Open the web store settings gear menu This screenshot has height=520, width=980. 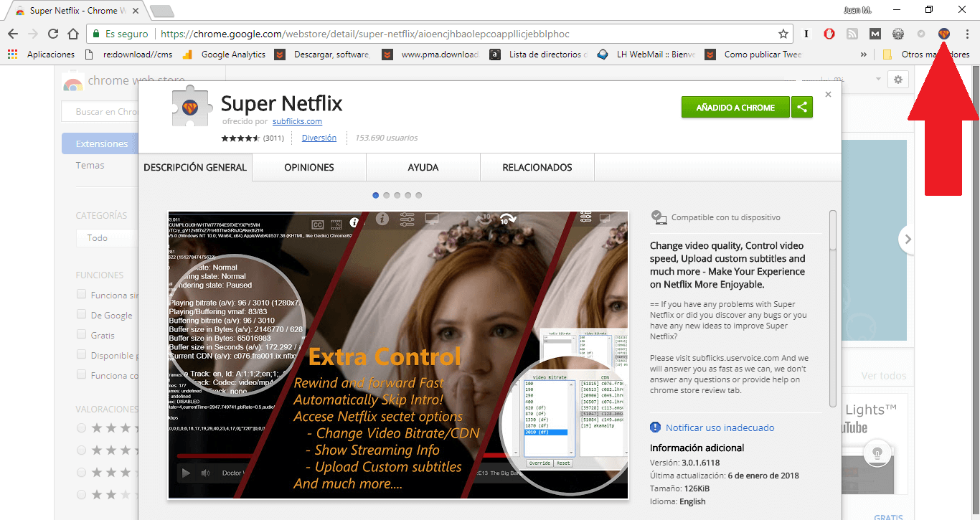point(898,80)
